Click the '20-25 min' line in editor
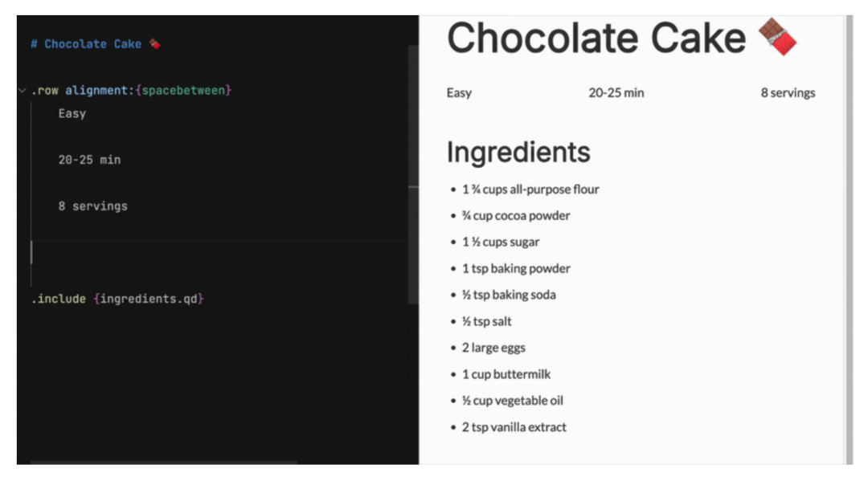Image resolution: width=868 pixels, height=485 pixels. (x=89, y=160)
